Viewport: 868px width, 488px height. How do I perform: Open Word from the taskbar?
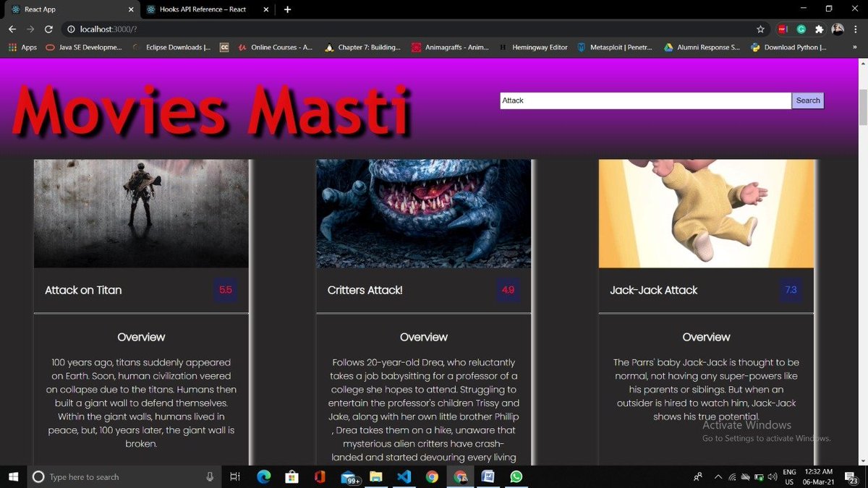click(488, 476)
